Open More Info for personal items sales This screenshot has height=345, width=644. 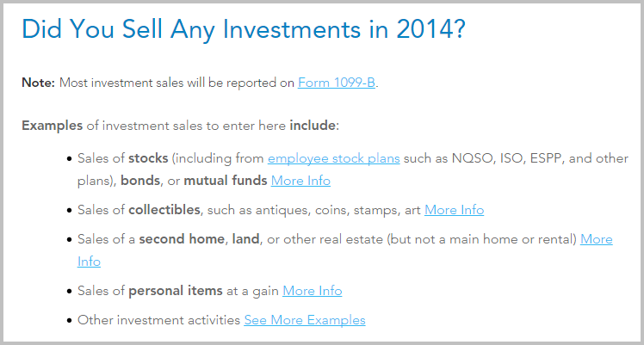point(313,291)
